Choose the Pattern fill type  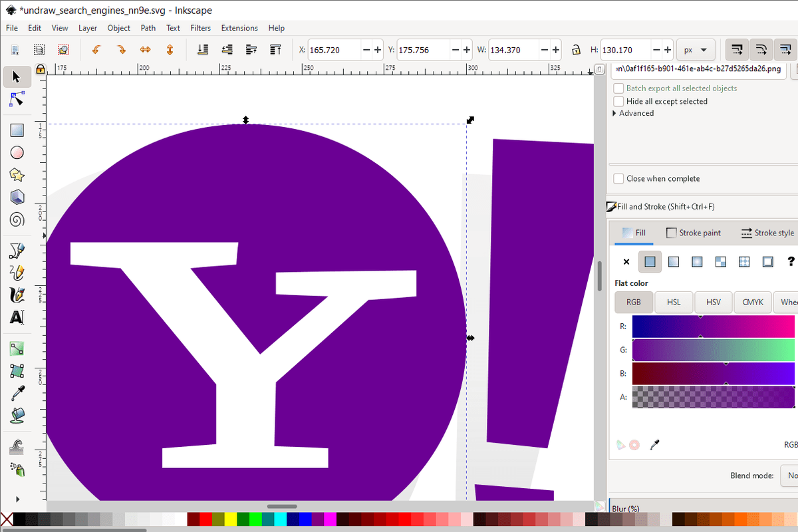(744, 262)
